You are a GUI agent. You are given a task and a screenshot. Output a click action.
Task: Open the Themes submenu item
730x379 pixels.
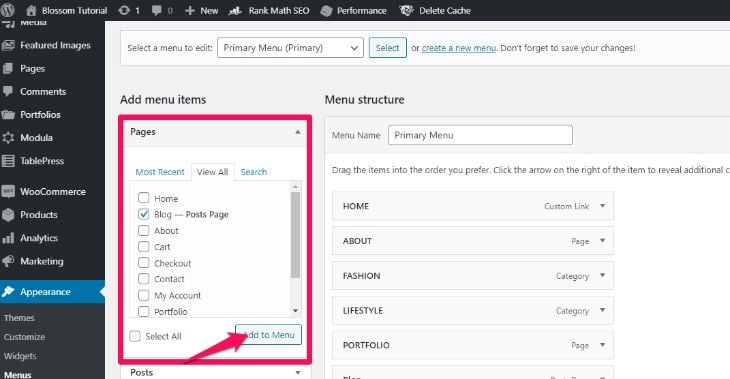(19, 318)
